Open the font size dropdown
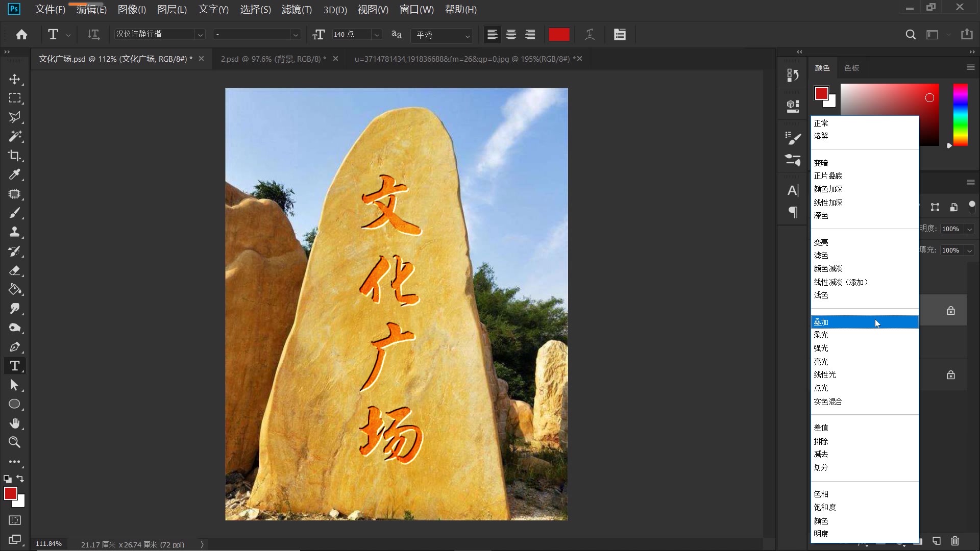The image size is (980, 551). pyautogui.click(x=377, y=34)
